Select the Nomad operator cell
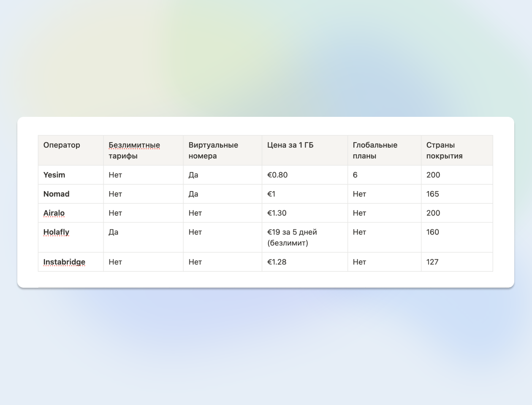Image resolution: width=532 pixels, height=405 pixels. [x=71, y=194]
